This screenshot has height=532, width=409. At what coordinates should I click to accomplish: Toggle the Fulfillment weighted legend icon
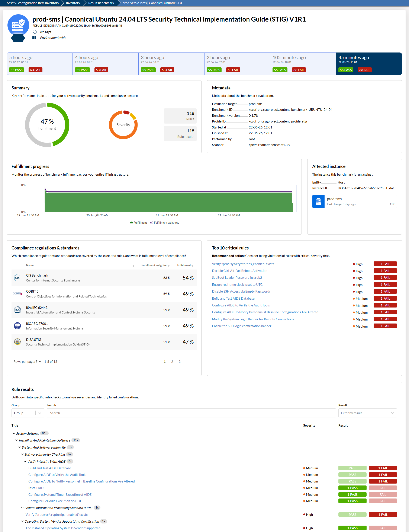click(151, 223)
